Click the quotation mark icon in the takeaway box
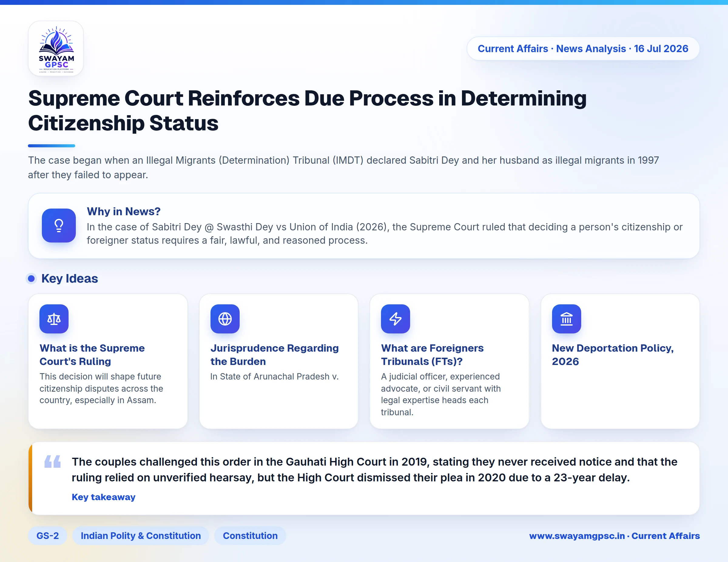 point(53,461)
